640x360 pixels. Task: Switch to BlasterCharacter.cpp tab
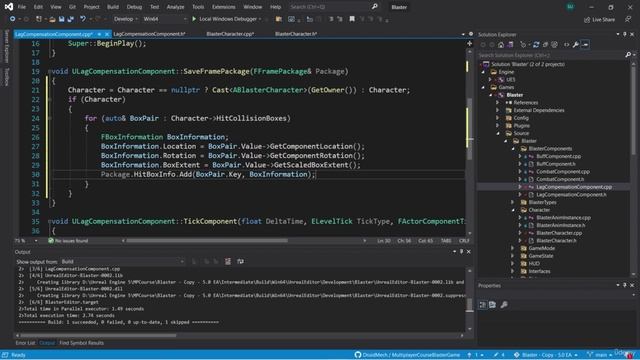(230, 34)
